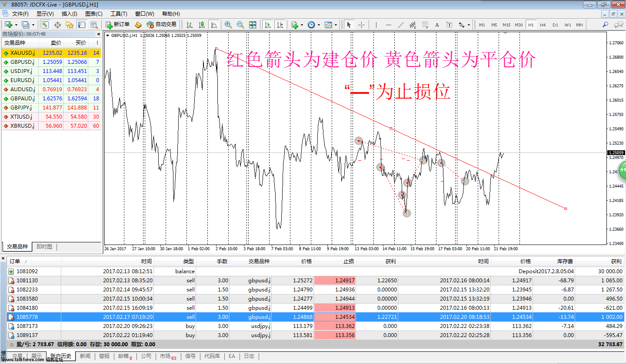
Task: Toggle the chart shift icon
Action: tap(280, 25)
